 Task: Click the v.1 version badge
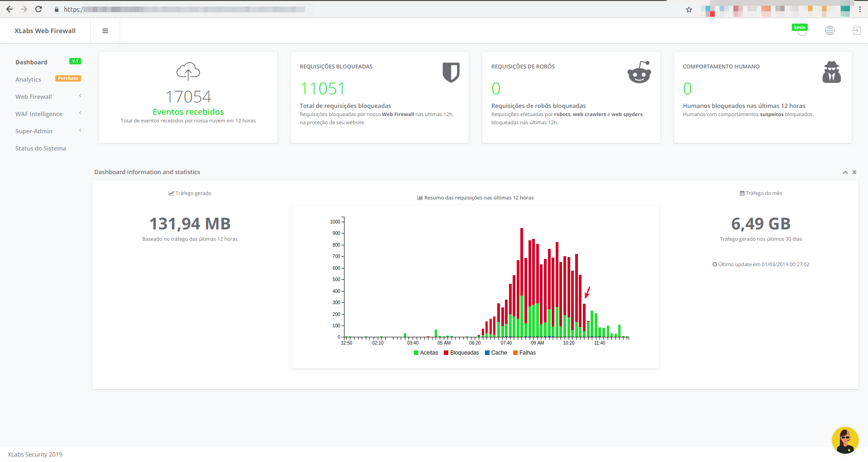tap(75, 61)
